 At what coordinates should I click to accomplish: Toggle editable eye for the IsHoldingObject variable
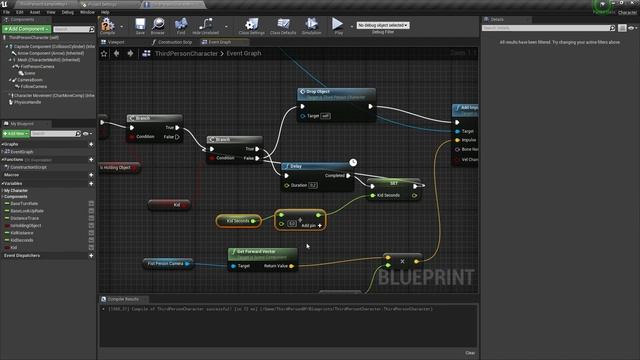point(91,226)
